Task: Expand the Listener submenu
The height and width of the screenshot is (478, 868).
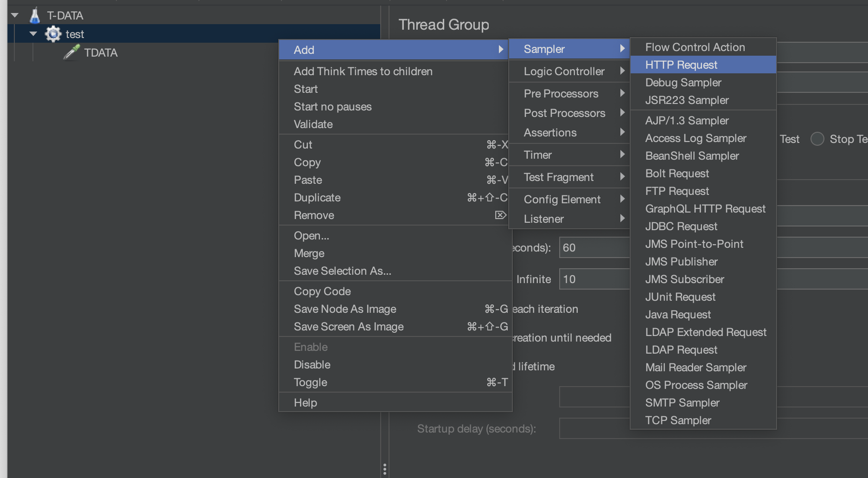Action: pyautogui.click(x=569, y=219)
